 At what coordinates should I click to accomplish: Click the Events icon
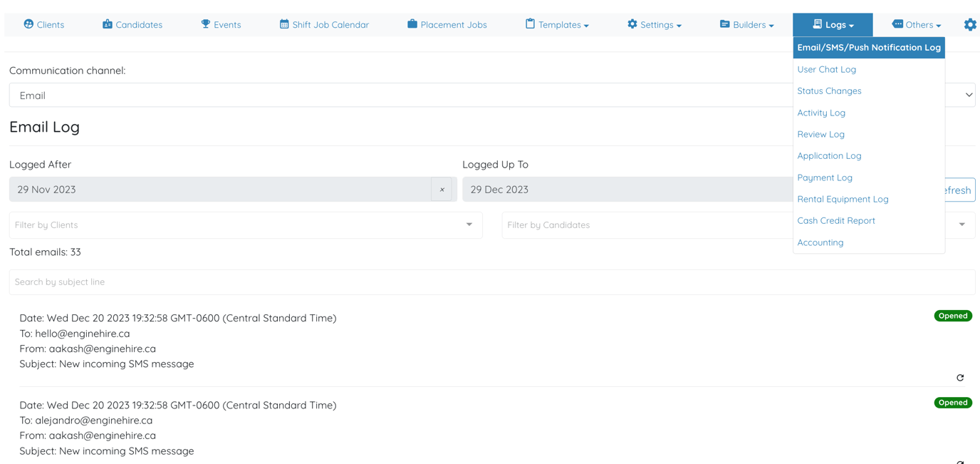205,24
